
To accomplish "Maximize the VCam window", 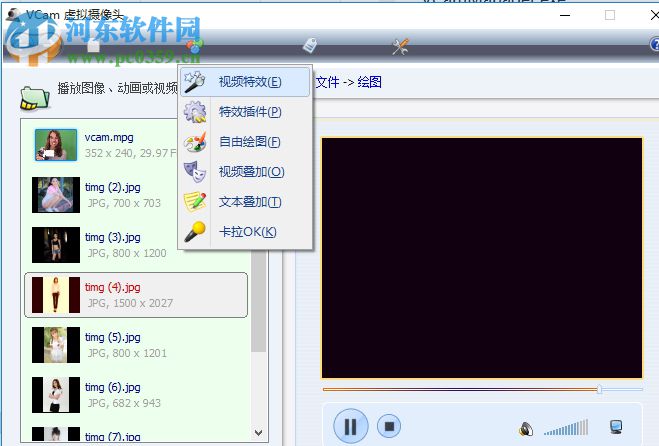I will (x=610, y=16).
